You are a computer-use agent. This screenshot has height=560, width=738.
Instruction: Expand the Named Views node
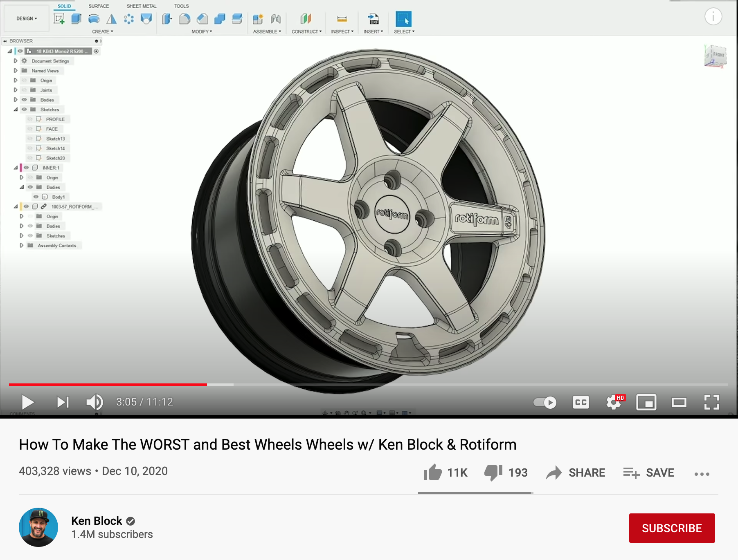pos(16,71)
